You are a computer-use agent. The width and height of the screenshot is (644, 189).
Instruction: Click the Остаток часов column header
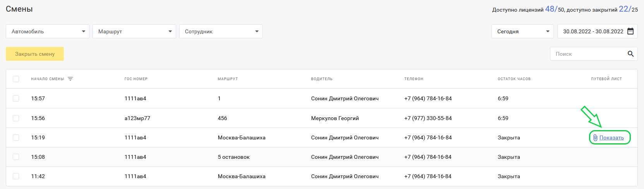(514, 79)
